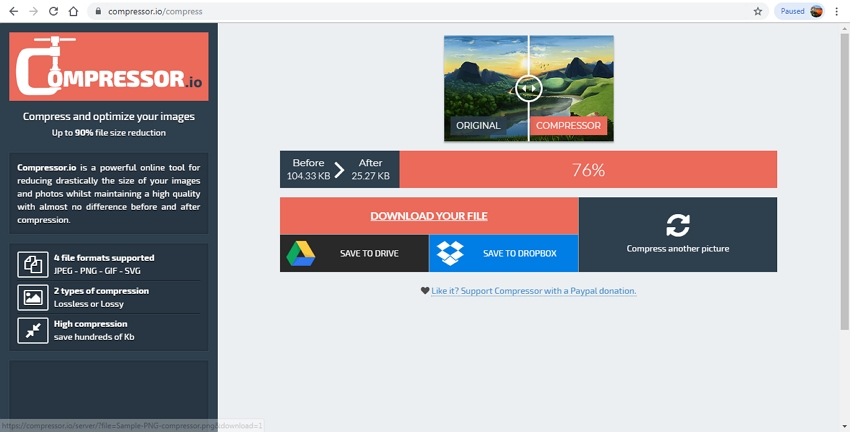Go to browser home page
The width and height of the screenshot is (850, 432).
click(74, 11)
